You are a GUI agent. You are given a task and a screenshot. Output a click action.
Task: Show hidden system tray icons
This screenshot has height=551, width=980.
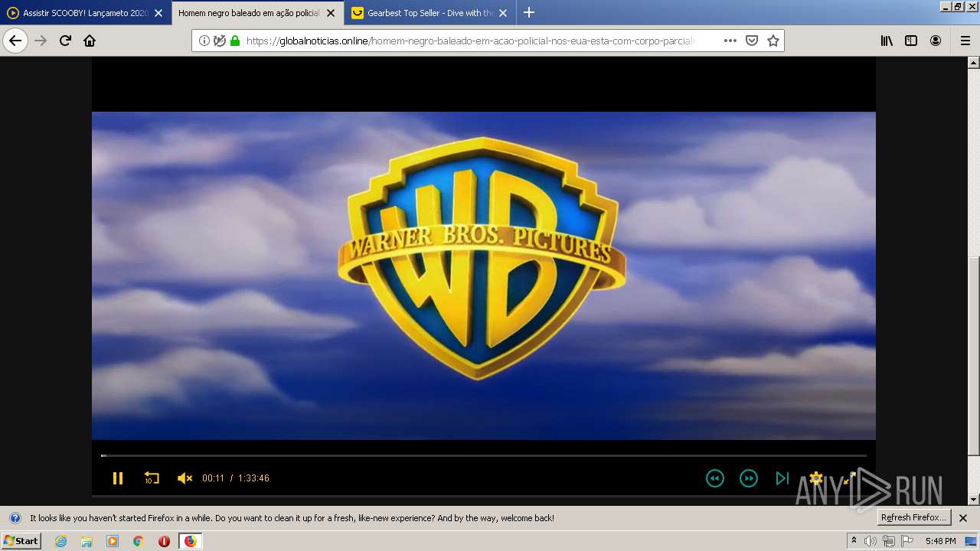click(854, 541)
